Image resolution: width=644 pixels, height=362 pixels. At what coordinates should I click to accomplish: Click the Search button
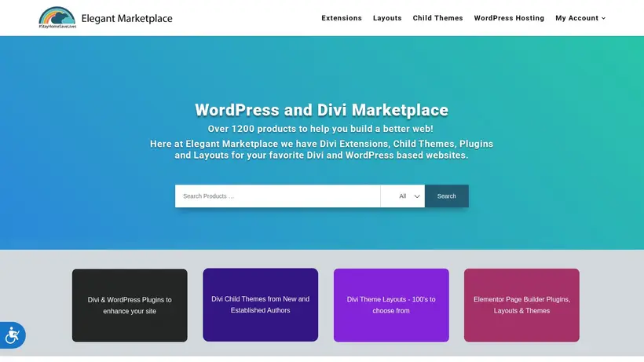[x=446, y=196]
